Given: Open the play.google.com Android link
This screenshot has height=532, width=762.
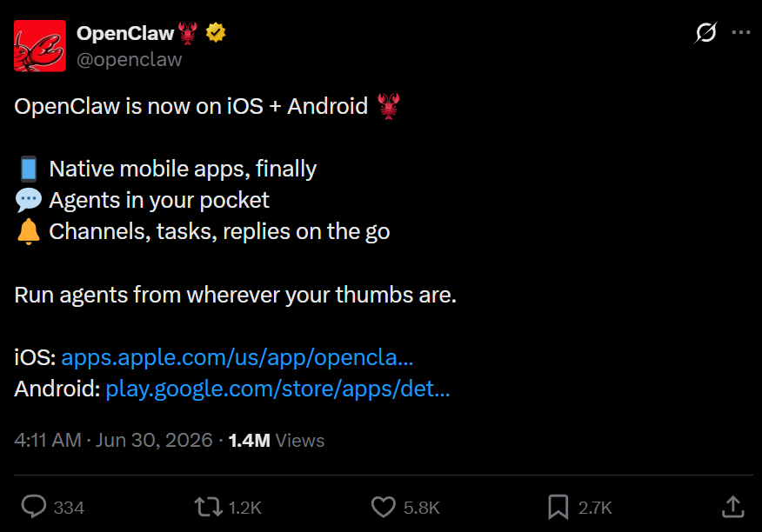Looking at the screenshot, I should click(277, 389).
